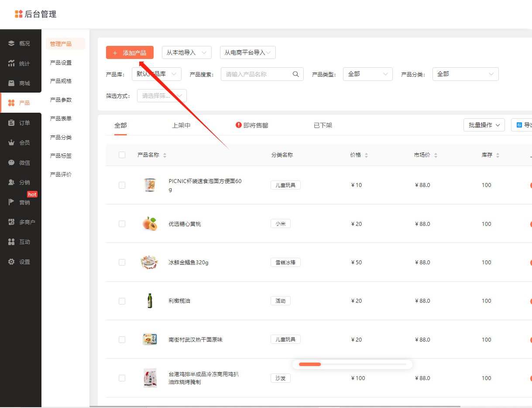Open the 统计 statistics sidebar icon
The image size is (532, 408).
[11, 63]
